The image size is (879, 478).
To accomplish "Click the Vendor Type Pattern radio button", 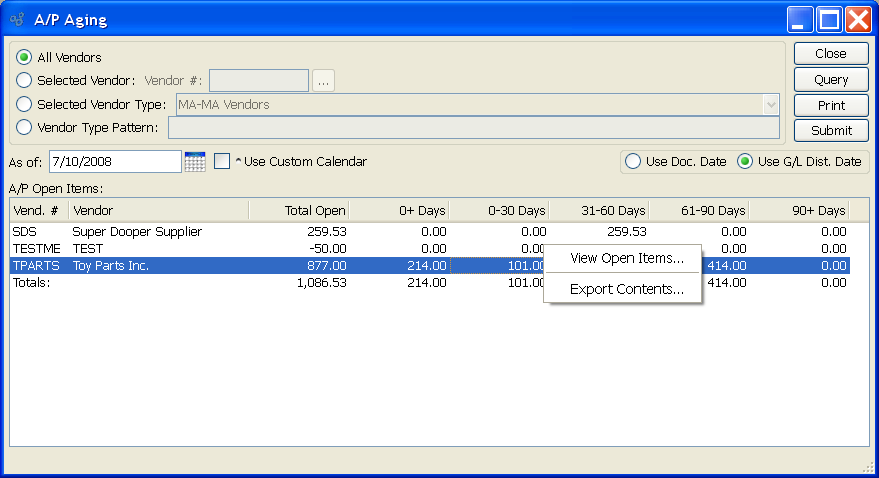I will [24, 127].
